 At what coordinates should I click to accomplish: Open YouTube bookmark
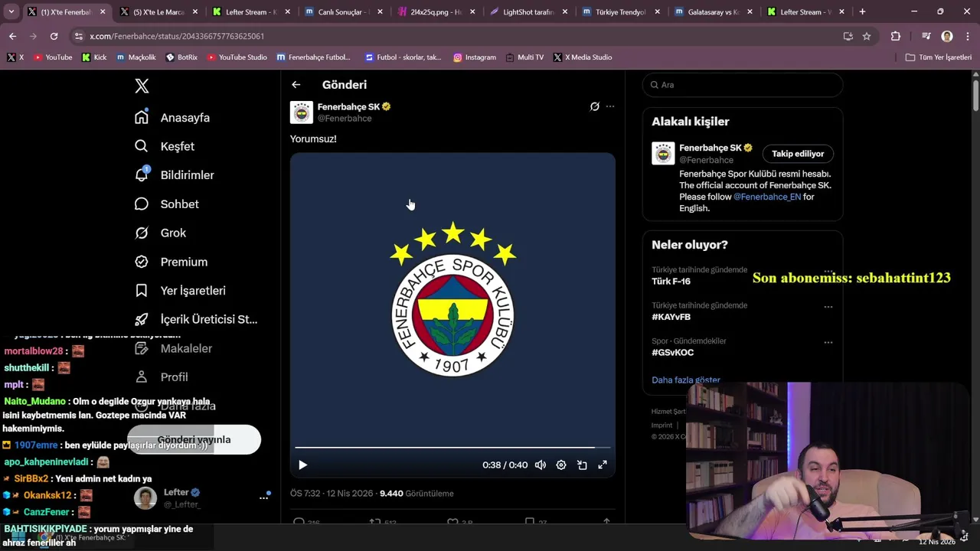tap(53, 57)
